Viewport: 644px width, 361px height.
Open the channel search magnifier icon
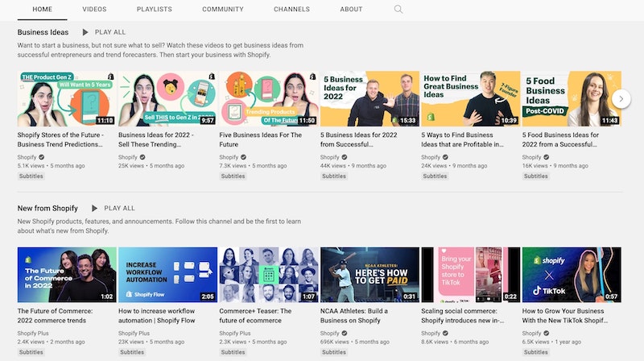click(x=398, y=9)
